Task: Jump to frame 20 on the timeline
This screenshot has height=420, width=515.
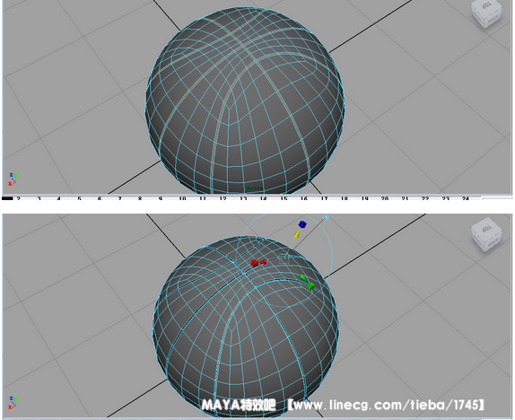Action: tap(385, 198)
